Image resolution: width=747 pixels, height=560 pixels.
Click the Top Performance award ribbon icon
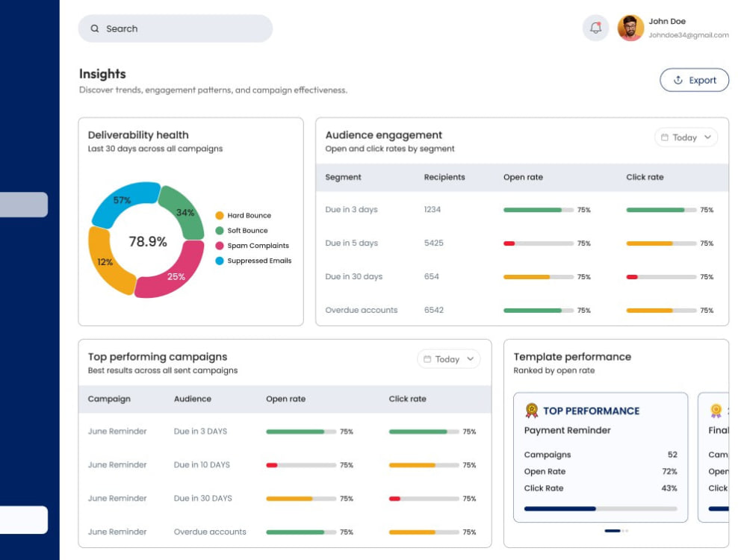tap(532, 410)
